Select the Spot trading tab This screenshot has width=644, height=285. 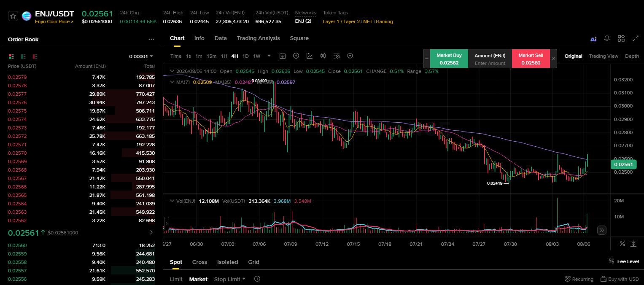[x=176, y=262]
